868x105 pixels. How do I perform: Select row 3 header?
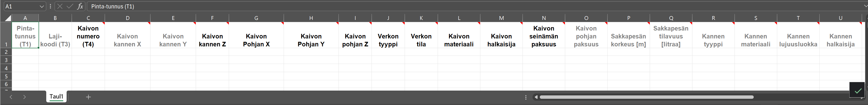pos(6,60)
